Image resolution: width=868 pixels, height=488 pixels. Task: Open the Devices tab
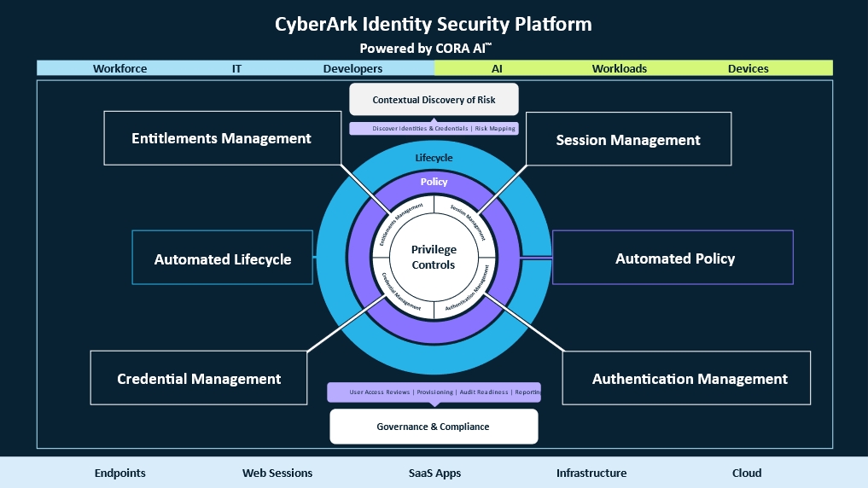(x=748, y=68)
